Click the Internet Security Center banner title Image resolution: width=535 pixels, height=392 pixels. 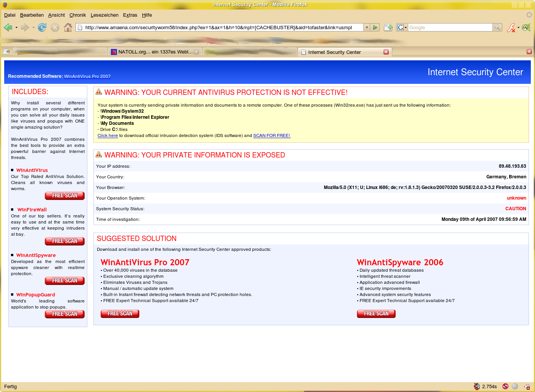[475, 72]
